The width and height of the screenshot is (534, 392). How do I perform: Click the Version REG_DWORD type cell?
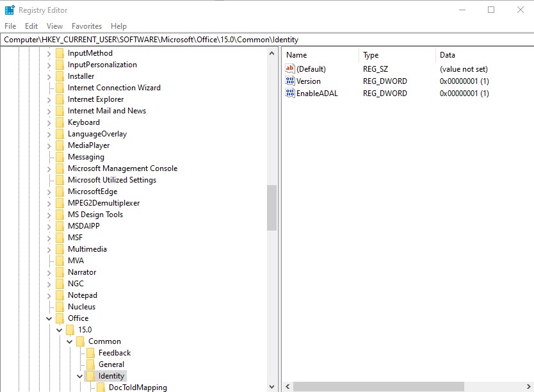[385, 81]
